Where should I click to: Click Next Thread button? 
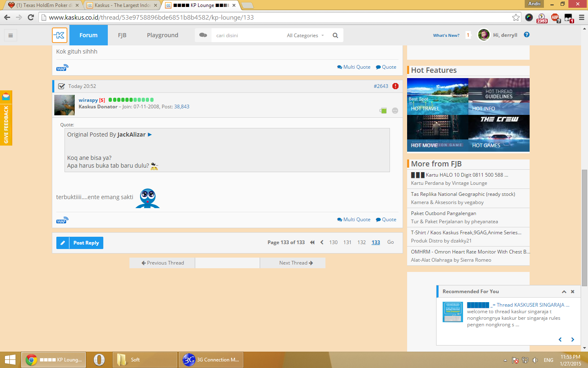pyautogui.click(x=293, y=263)
